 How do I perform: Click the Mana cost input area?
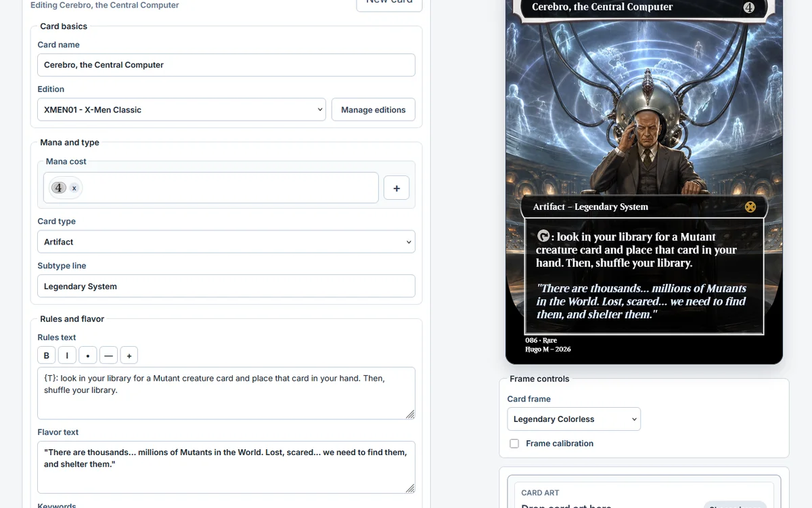(210, 188)
